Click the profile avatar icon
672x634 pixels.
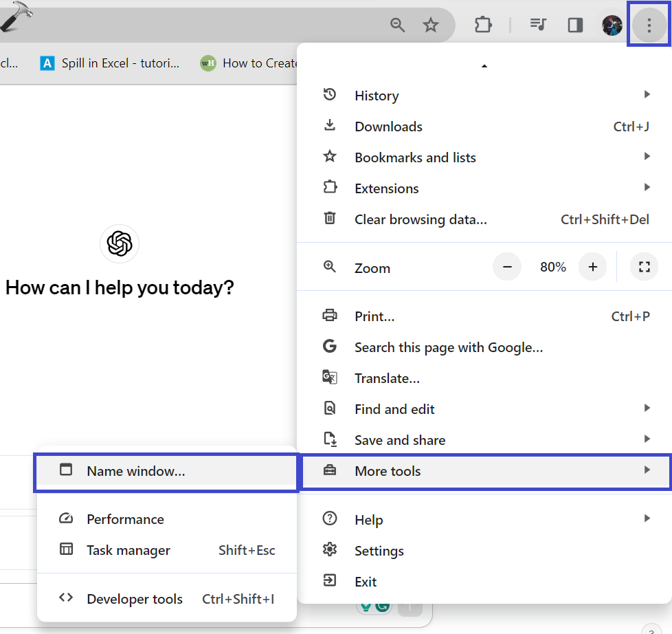coord(612,25)
